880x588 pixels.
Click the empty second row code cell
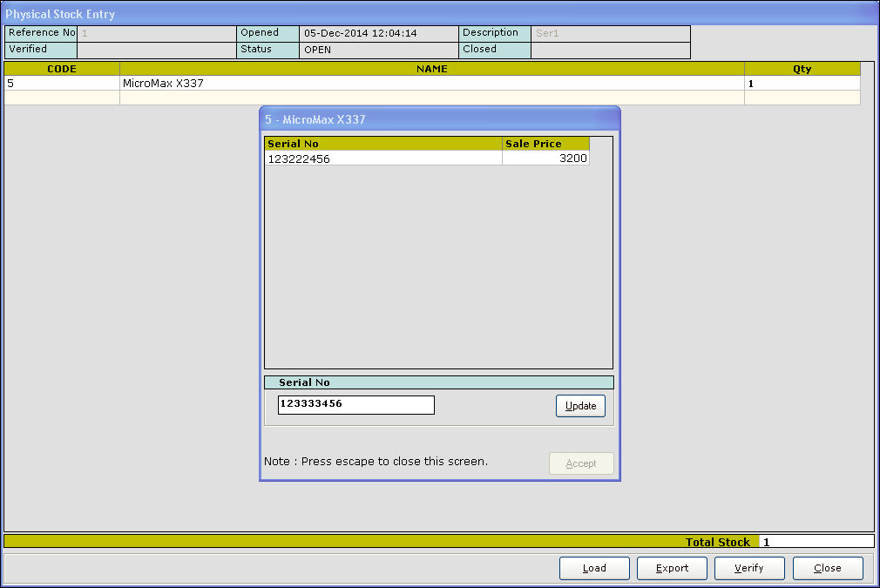pyautogui.click(x=62, y=98)
